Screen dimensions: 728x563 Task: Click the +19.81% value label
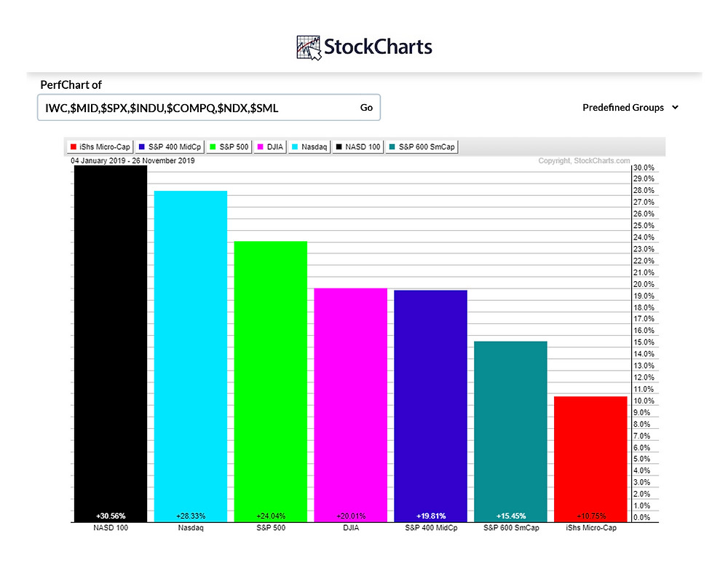[431, 516]
